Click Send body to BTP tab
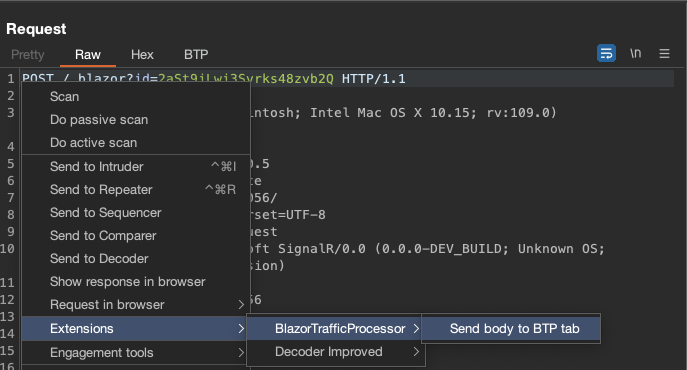Screen dimensions: 687x370 [x=511, y=328]
